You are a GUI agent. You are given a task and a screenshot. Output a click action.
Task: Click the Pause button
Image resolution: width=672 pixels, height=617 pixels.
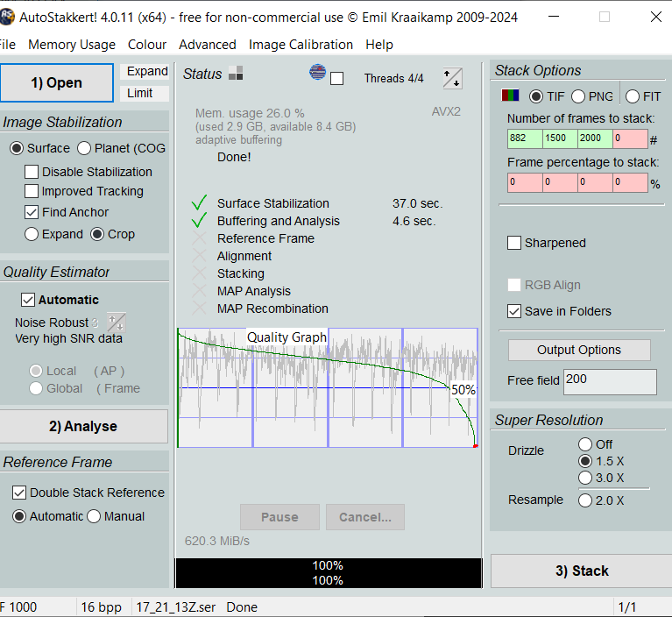tap(279, 517)
